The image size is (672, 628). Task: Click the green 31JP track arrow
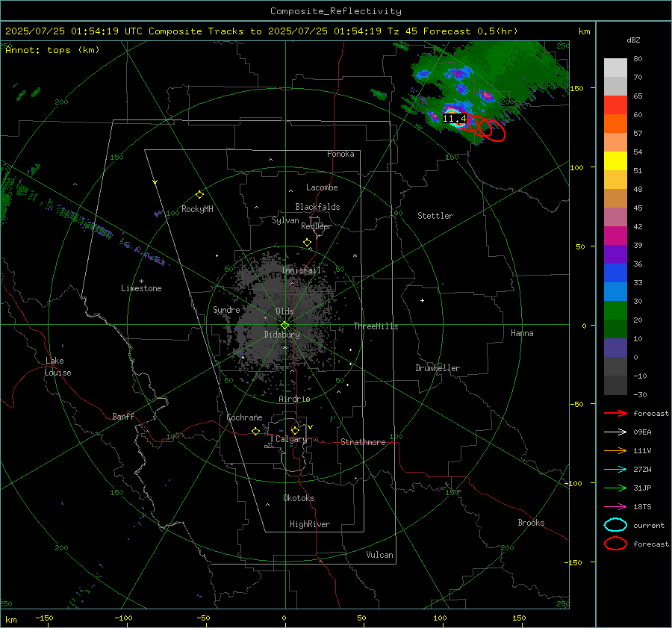coord(615,488)
